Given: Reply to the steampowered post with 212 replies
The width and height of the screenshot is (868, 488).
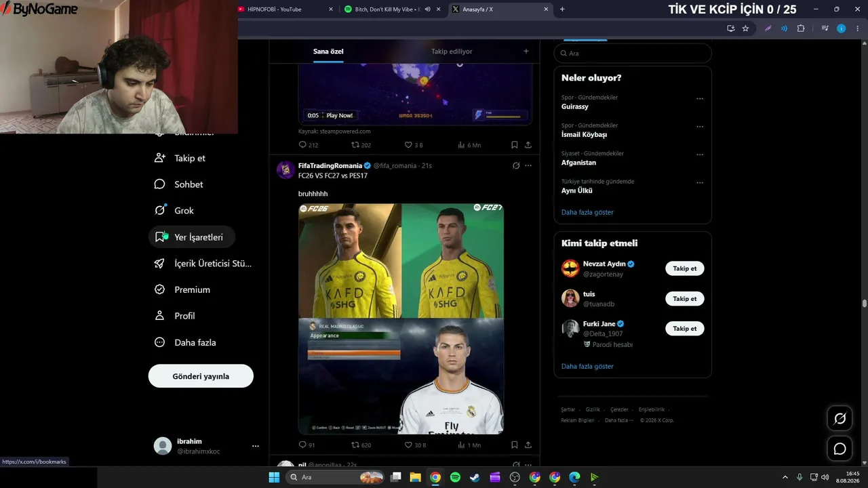Looking at the screenshot, I should 309,145.
